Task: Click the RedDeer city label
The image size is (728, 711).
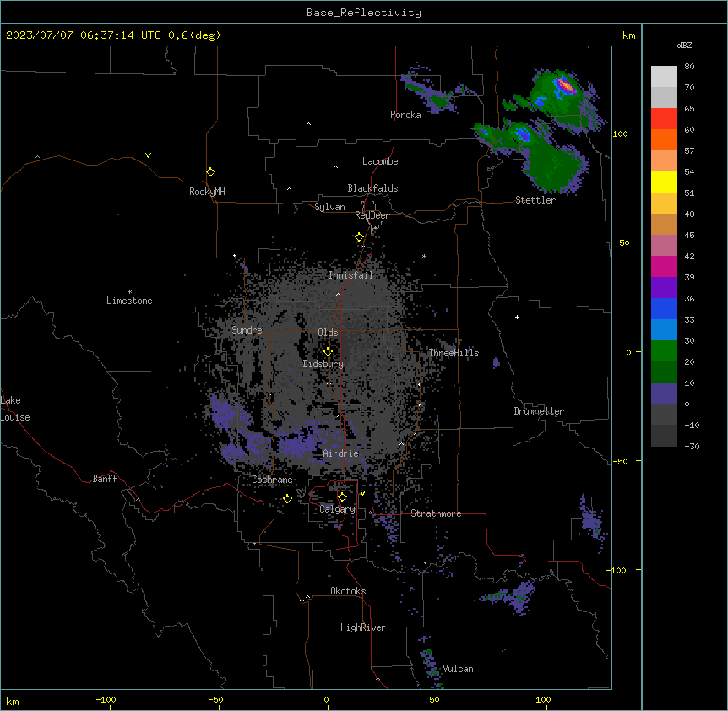Action: pyautogui.click(x=372, y=215)
